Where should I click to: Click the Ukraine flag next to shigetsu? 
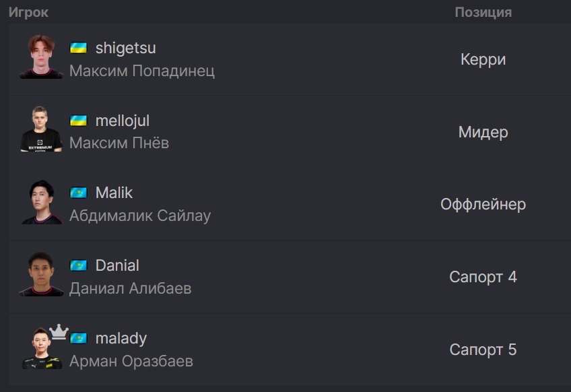click(78, 48)
